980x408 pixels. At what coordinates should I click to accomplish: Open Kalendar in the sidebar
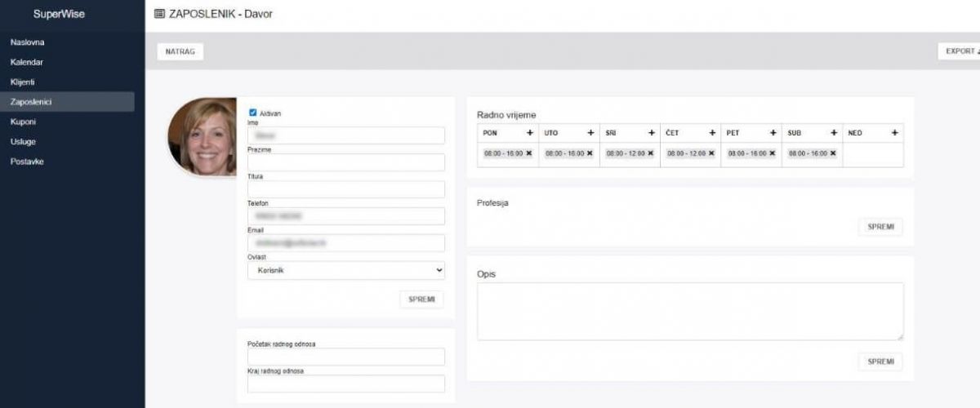(x=27, y=62)
